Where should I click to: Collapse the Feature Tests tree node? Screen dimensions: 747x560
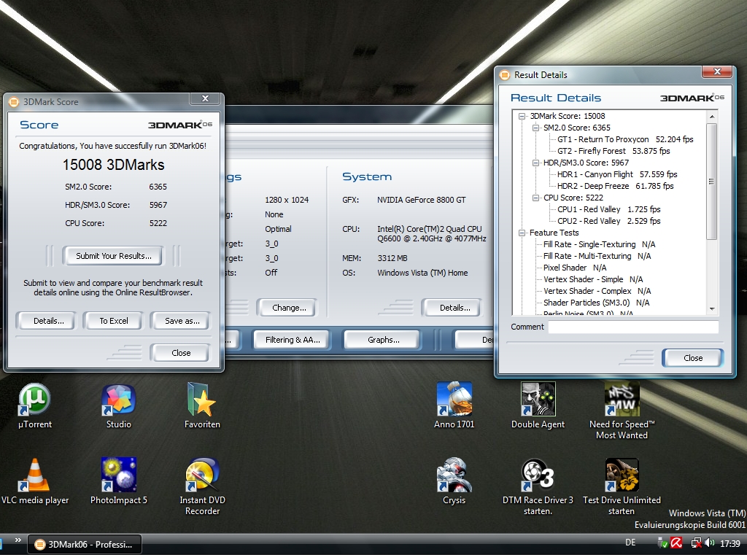522,233
